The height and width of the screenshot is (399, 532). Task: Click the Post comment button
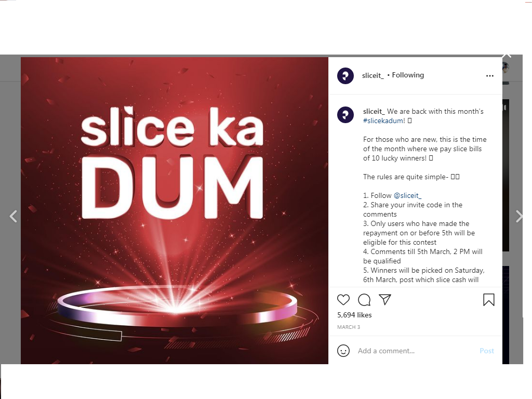pyautogui.click(x=487, y=351)
